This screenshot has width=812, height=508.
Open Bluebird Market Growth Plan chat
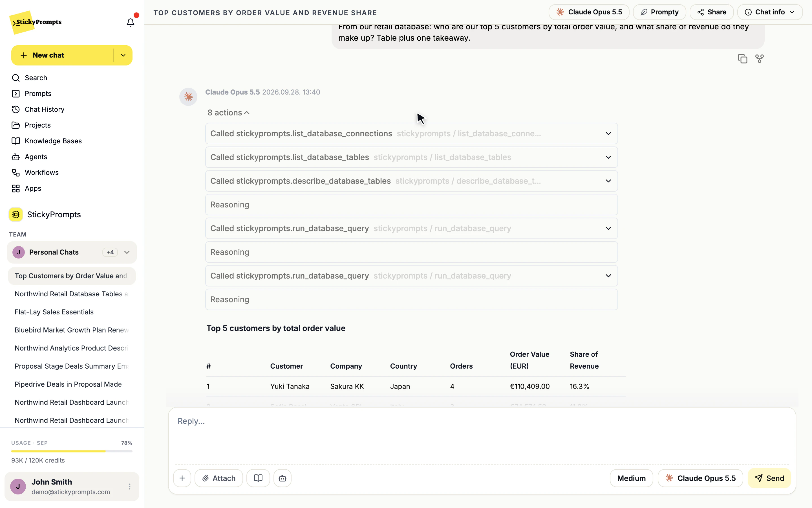pos(71,330)
